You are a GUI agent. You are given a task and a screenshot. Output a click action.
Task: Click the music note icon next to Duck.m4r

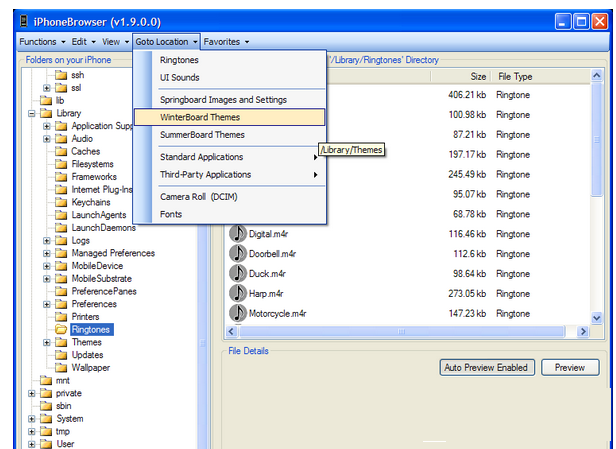(237, 273)
